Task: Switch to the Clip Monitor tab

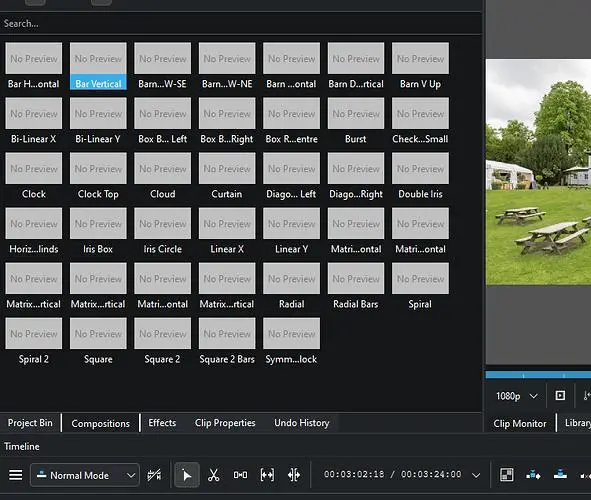Action: coord(519,424)
